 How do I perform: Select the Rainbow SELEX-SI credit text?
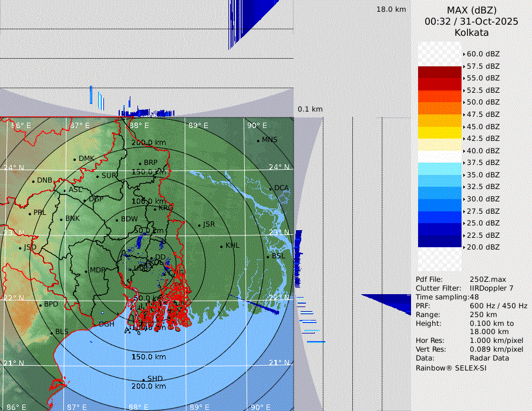tap(451, 368)
